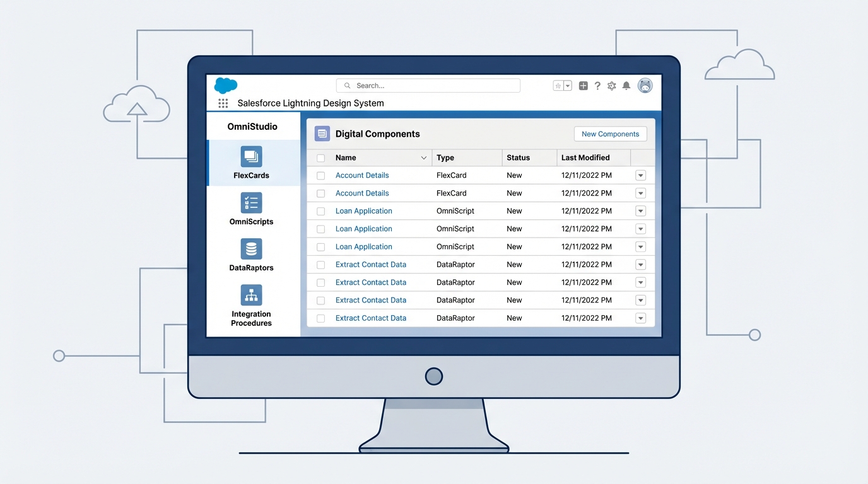Image resolution: width=868 pixels, height=484 pixels.
Task: Check the Account Details first row checkbox
Action: pos(320,175)
